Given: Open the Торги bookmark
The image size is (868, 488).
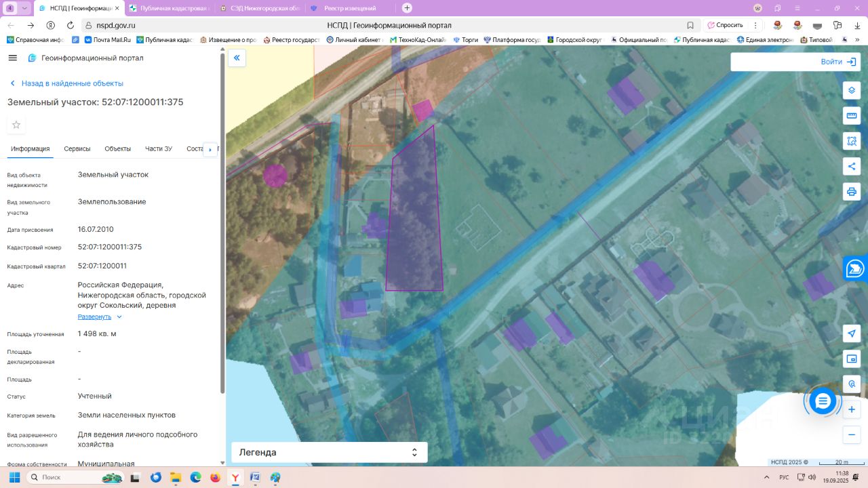Looking at the screenshot, I should click(x=466, y=40).
